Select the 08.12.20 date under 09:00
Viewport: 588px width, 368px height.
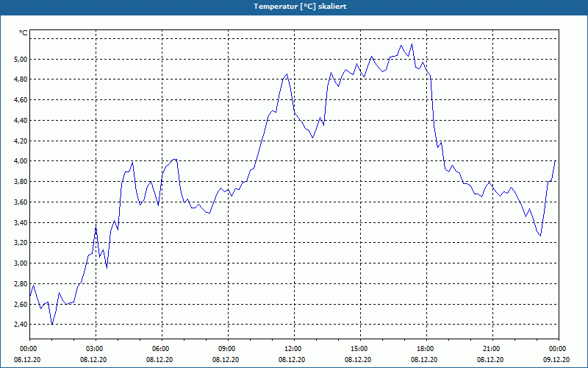pyautogui.click(x=226, y=359)
